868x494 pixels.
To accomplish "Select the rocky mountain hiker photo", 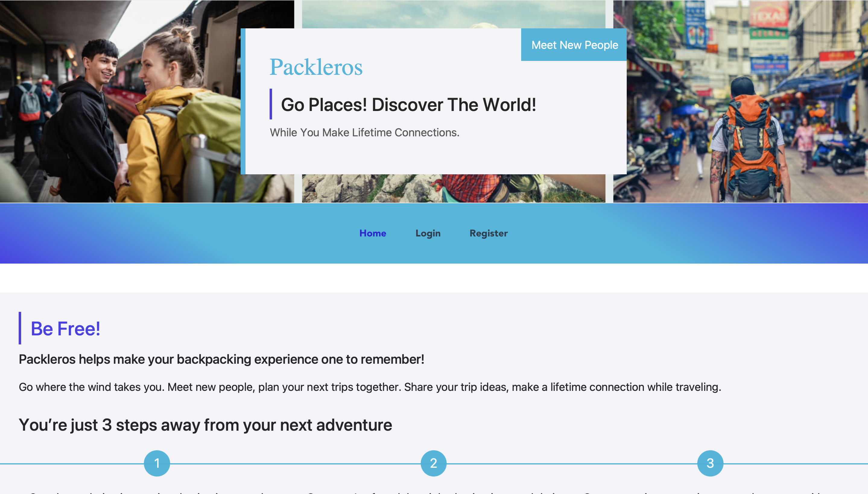I will click(454, 188).
